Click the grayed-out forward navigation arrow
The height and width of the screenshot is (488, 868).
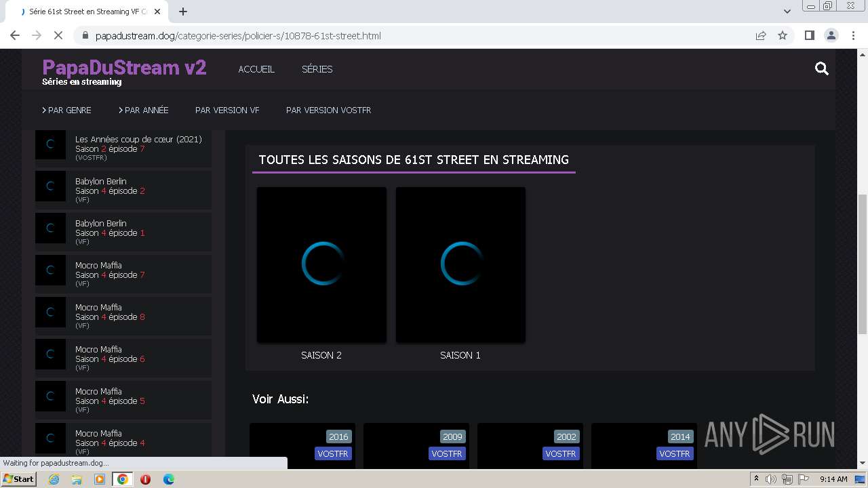click(x=37, y=35)
